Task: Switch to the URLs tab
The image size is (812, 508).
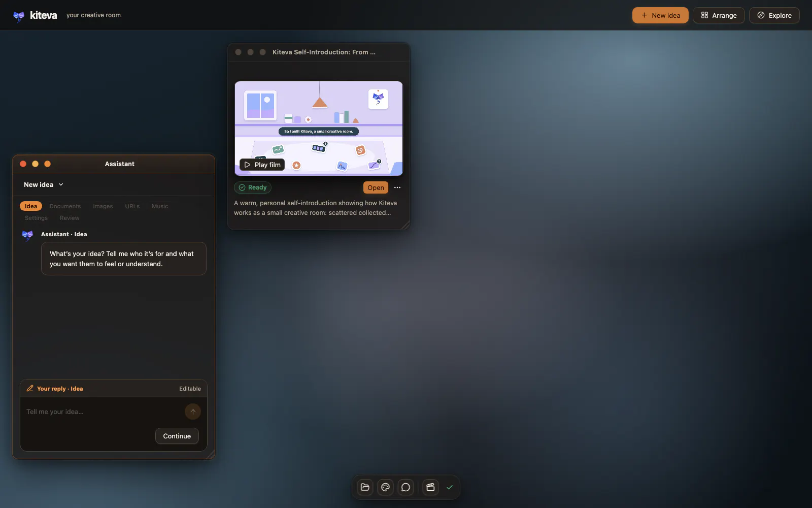Action: [132, 206]
